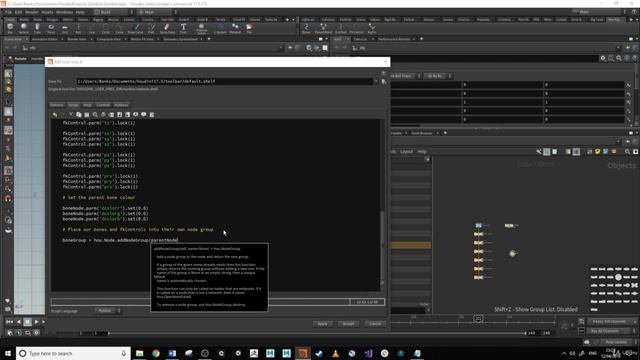The height and width of the screenshot is (360, 640).
Task: Open Steam from the Windows taskbar
Action: (x=319, y=353)
